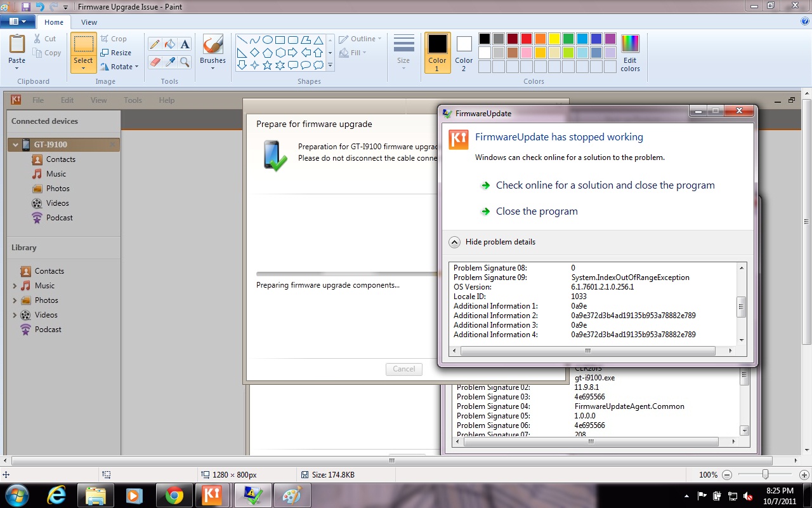Click 'Close the program' in FirmwareUpdate dialog
This screenshot has width=812, height=508.
coord(537,211)
